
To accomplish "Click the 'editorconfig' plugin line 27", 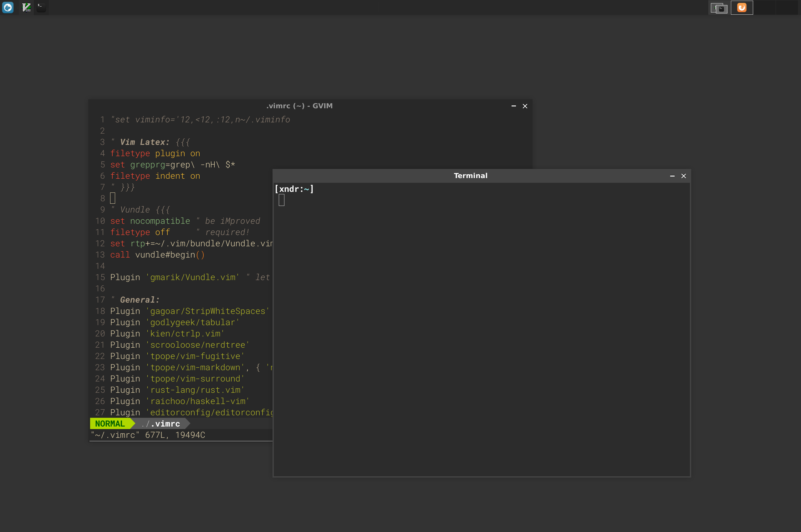I will (x=191, y=412).
